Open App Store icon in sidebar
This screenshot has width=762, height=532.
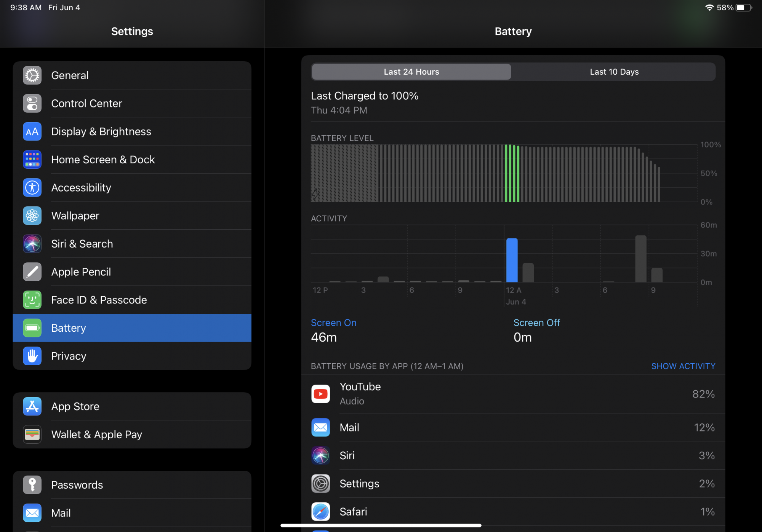coord(32,407)
